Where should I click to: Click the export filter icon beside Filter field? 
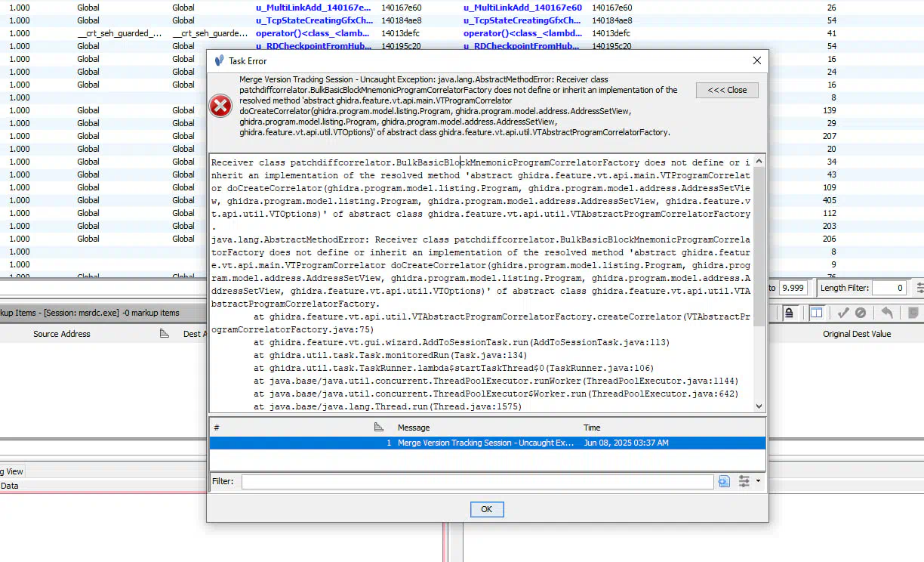724,481
